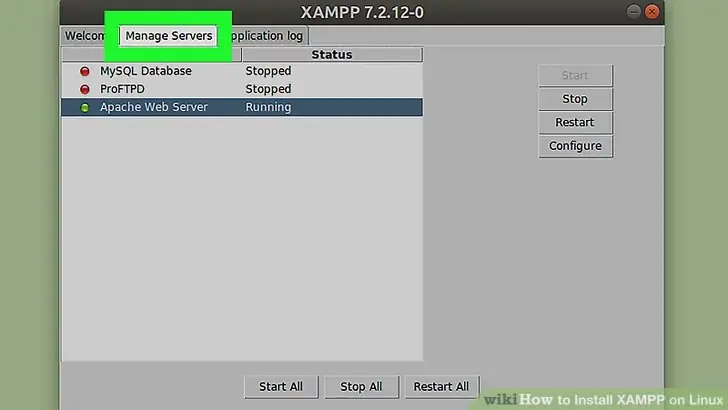Image resolution: width=728 pixels, height=410 pixels.
Task: Click the Restart All button
Action: [x=442, y=387]
